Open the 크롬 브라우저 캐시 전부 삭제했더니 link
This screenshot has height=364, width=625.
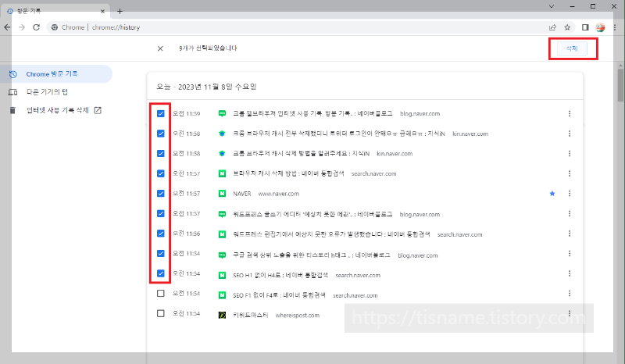coord(339,134)
